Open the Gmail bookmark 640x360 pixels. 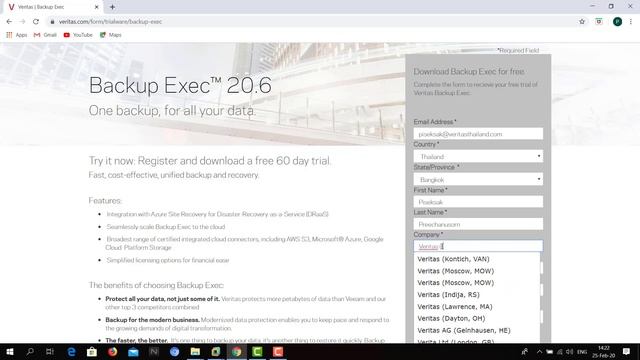coord(45,35)
